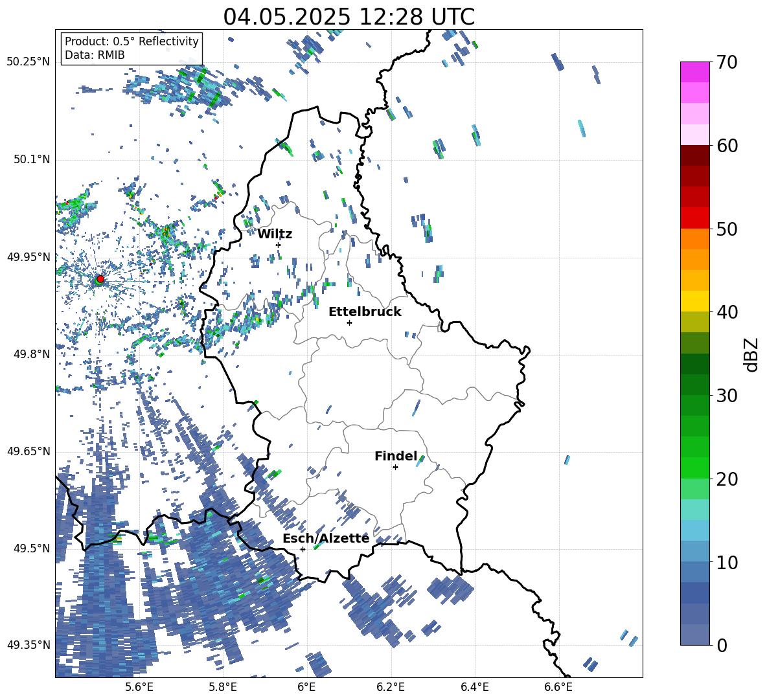
Task: Click the bright green colorbar segment near 20
Action: [x=694, y=468]
